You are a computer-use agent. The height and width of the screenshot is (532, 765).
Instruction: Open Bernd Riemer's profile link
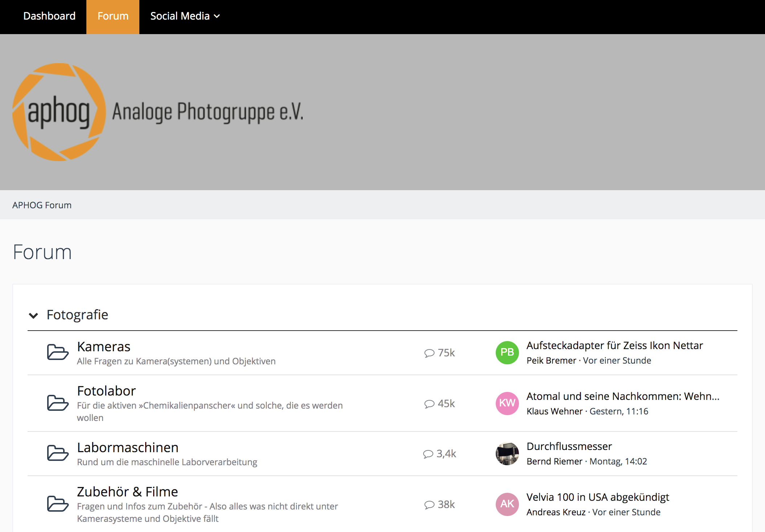[x=554, y=462]
